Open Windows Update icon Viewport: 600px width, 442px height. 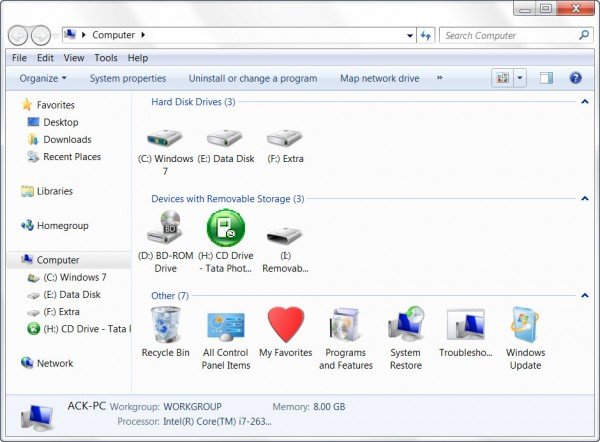click(x=525, y=325)
